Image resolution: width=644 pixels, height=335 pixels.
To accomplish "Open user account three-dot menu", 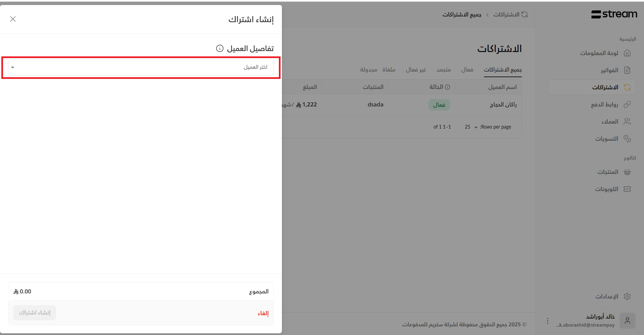I will (547, 321).
